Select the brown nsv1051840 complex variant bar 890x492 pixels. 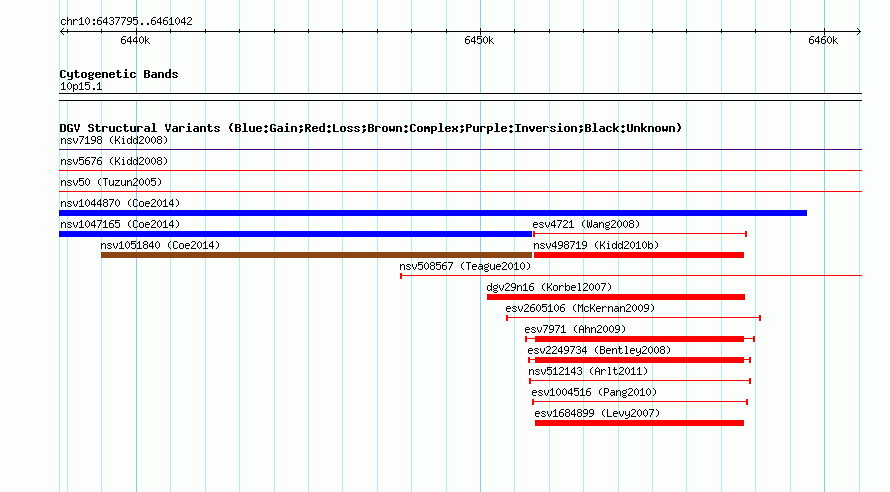point(316,255)
